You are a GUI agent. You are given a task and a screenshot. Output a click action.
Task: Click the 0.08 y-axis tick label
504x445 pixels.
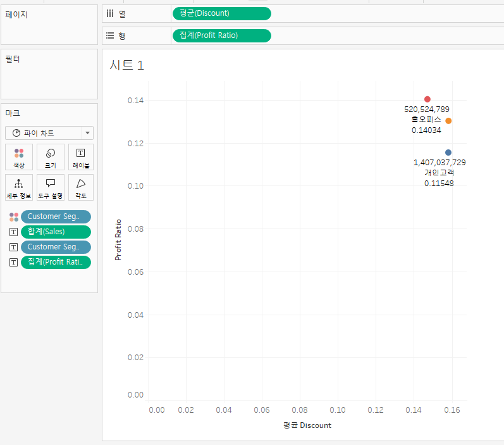tap(135, 229)
